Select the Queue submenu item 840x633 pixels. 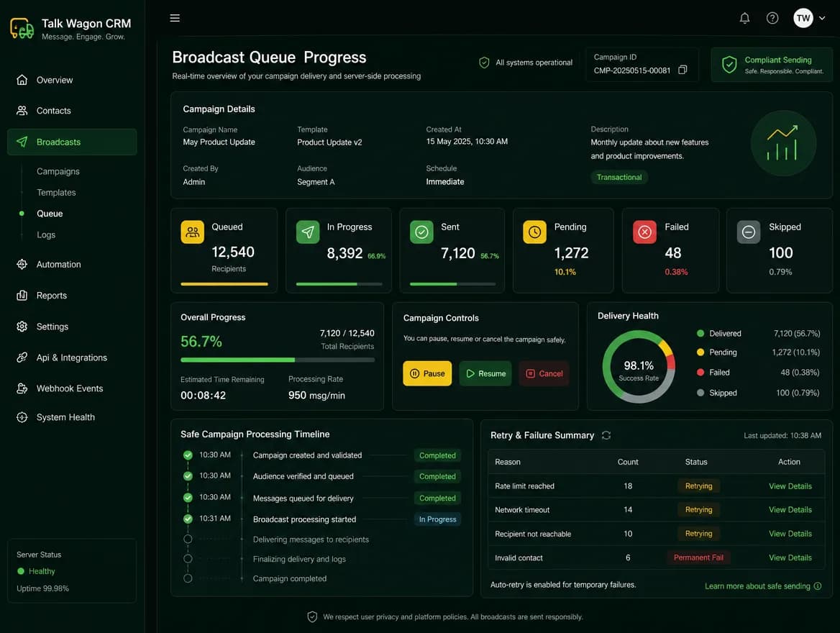pos(50,214)
